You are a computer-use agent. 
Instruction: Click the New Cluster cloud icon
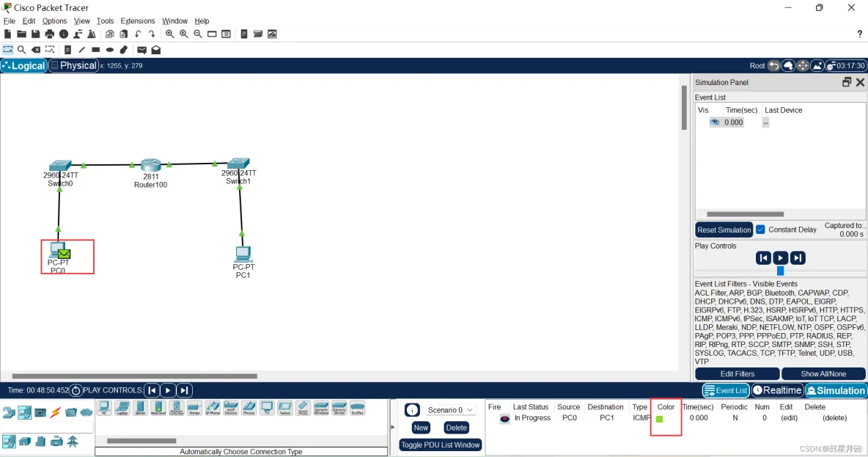[x=788, y=66]
